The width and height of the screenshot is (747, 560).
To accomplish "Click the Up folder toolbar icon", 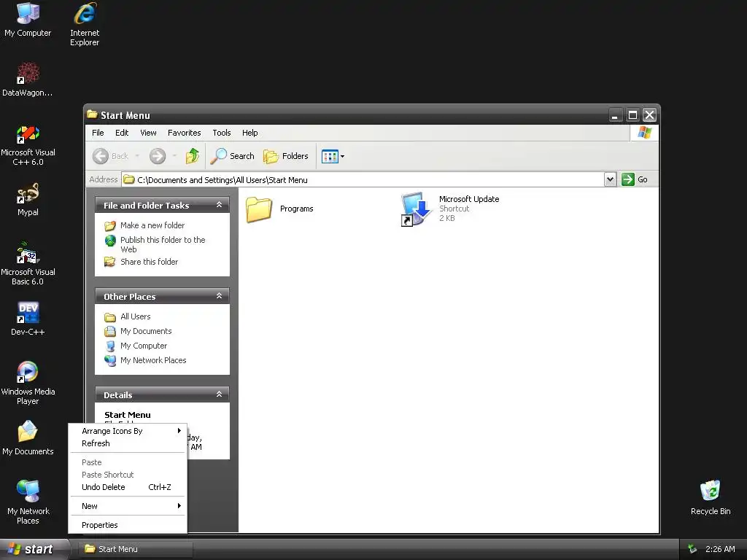I will [x=193, y=156].
